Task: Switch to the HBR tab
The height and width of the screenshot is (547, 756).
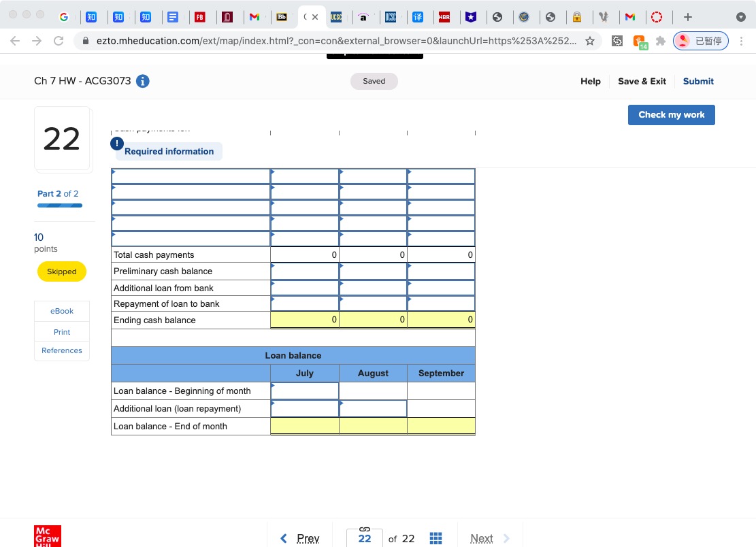Action: [x=444, y=17]
